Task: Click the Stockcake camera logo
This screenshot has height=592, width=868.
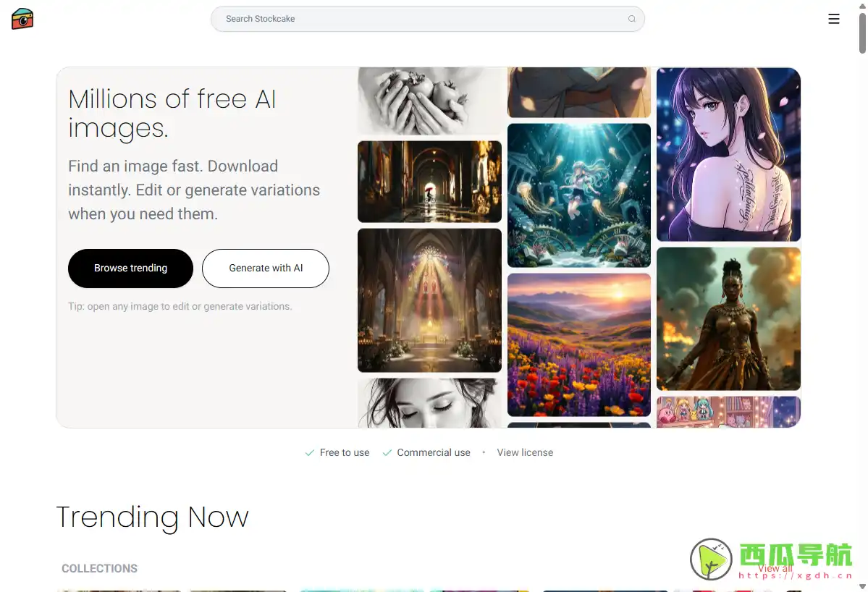Action: [22, 19]
